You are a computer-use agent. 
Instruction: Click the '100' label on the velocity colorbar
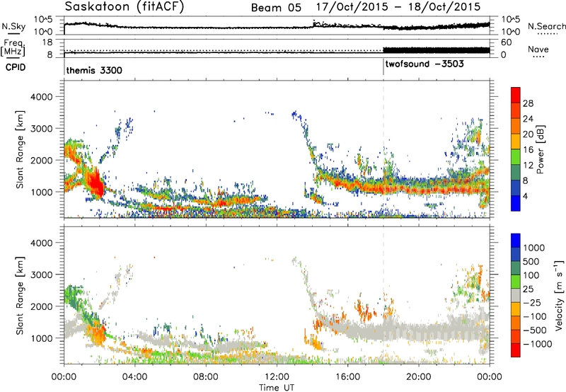tap(531, 275)
